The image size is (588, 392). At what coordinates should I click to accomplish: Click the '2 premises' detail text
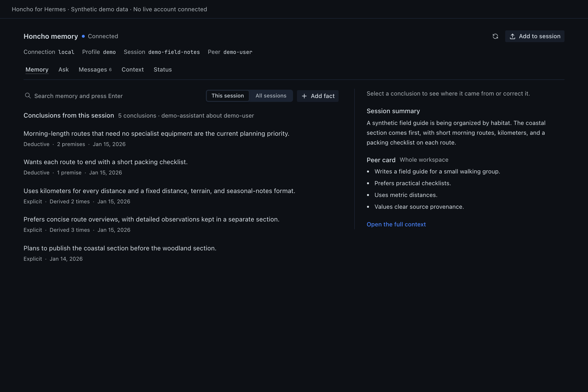[71, 144]
